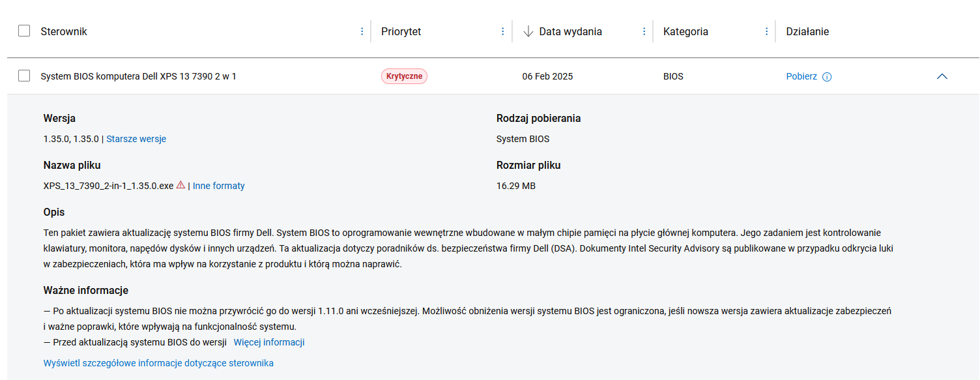Click the warning triangle beside the file name
This screenshot has width=980, height=380.
pyautogui.click(x=181, y=185)
